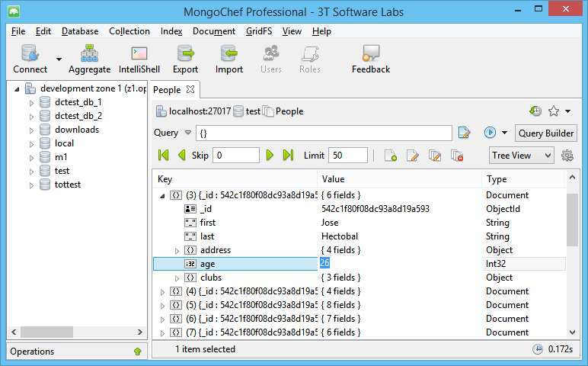The height and width of the screenshot is (366, 588).
Task: Open the Collection menu
Action: point(129,31)
